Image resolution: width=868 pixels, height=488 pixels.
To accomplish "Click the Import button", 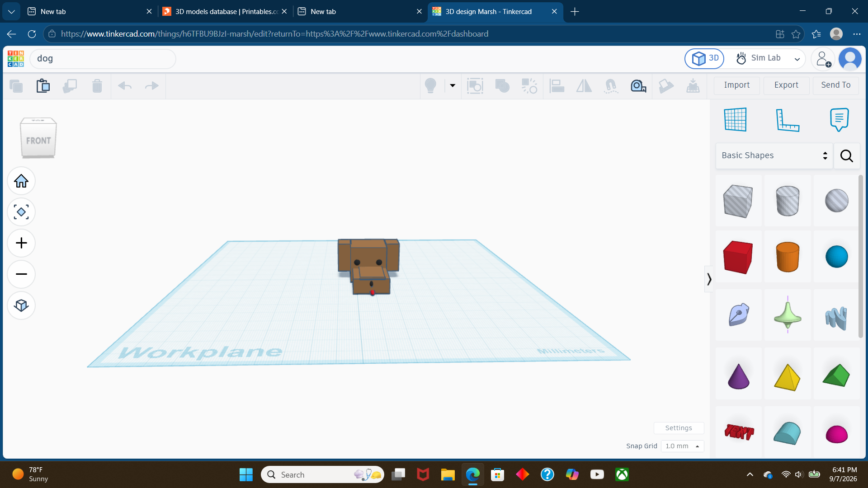I will pyautogui.click(x=736, y=85).
